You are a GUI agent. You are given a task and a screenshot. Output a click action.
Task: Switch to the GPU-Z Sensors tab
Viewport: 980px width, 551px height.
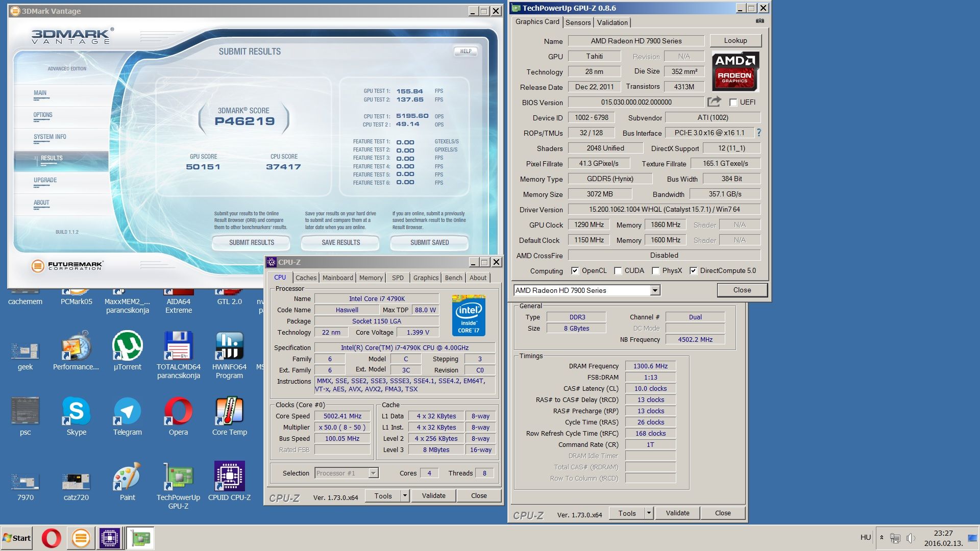(x=578, y=22)
